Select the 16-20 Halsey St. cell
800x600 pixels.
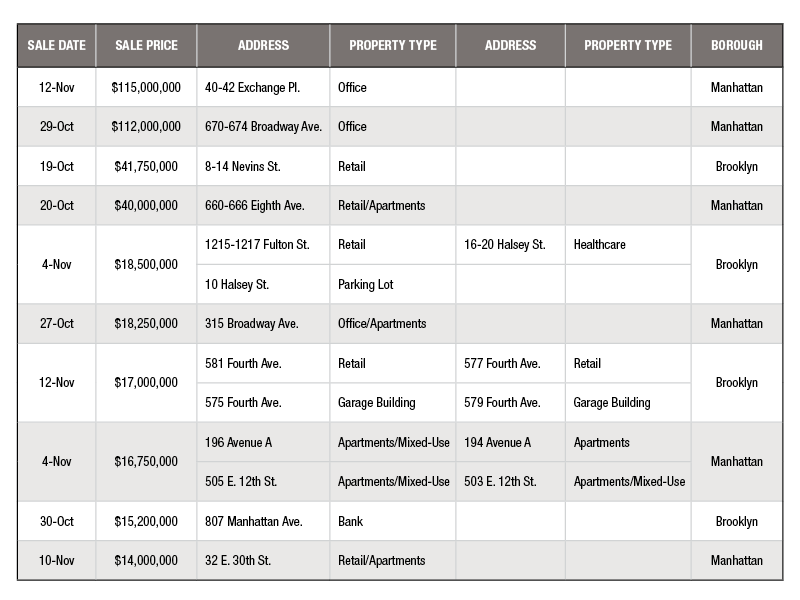tap(510, 245)
